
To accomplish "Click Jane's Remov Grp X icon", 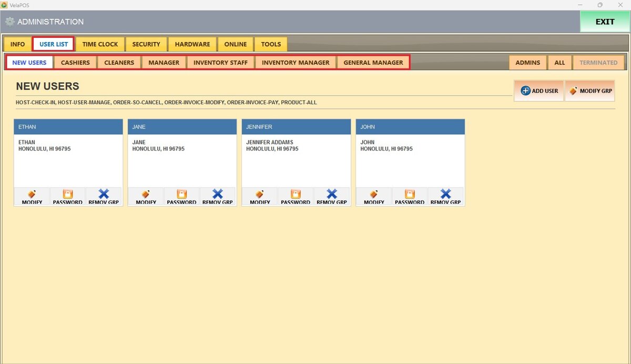I will [218, 194].
